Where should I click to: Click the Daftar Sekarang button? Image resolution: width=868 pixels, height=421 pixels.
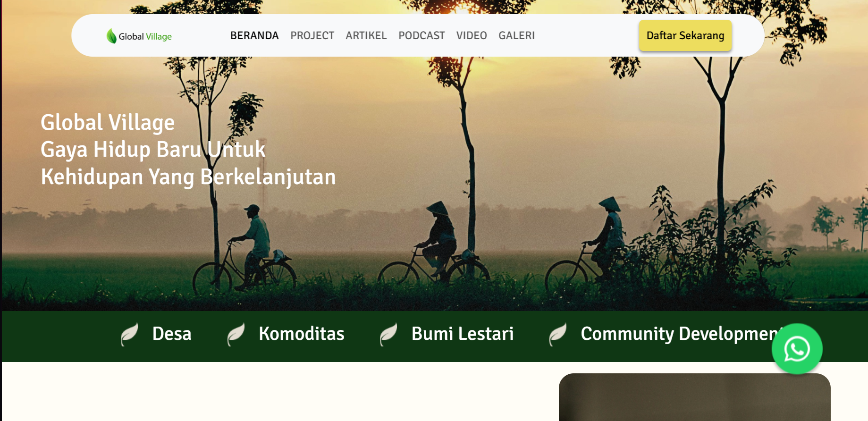[685, 35]
